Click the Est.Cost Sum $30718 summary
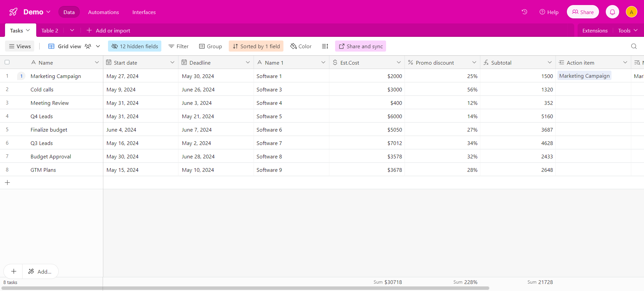Screen dimensions: 644x291 [x=388, y=282]
